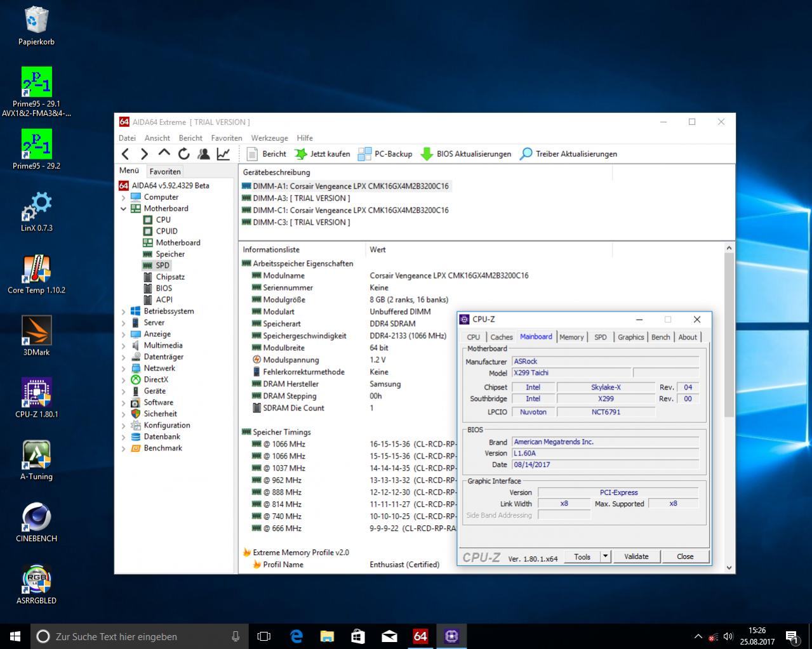Open 3DMark desktop shortcut
Viewport: 812px width, 649px height.
pos(36,336)
